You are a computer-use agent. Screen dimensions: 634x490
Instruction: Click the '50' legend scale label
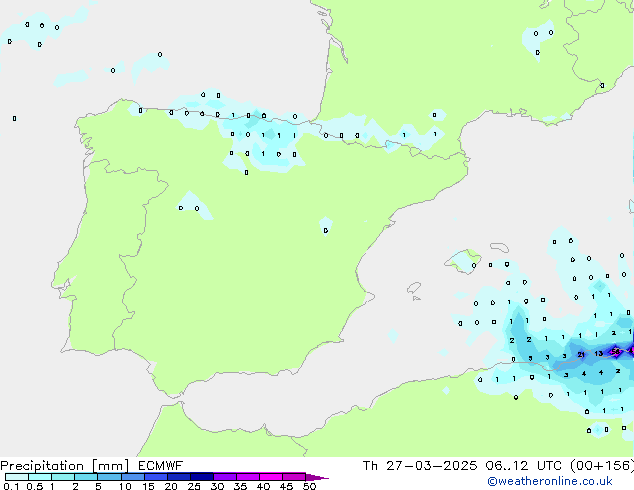pos(309,486)
